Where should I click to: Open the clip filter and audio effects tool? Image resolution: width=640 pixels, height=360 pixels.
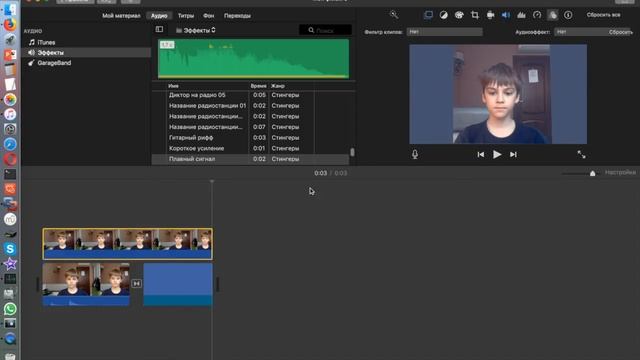point(552,15)
